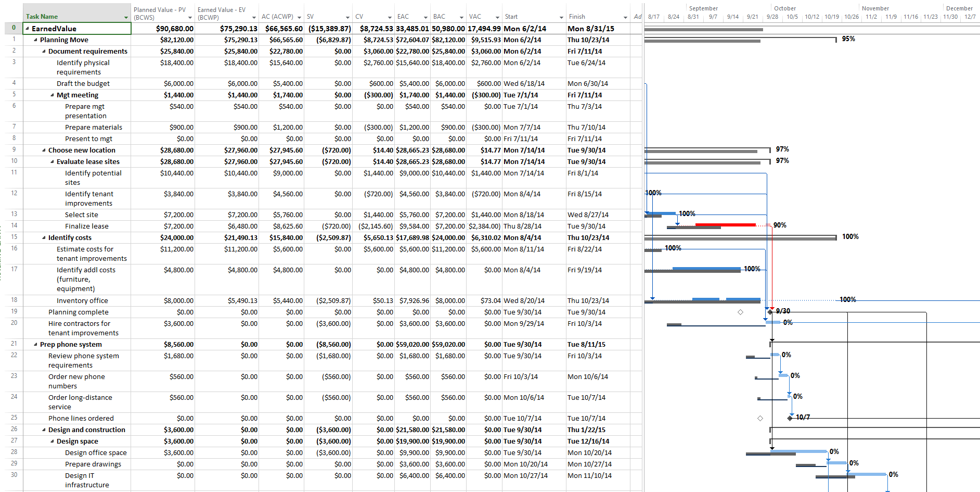980x492 pixels.
Task: Select the Finalize lease task name
Action: coord(87,226)
